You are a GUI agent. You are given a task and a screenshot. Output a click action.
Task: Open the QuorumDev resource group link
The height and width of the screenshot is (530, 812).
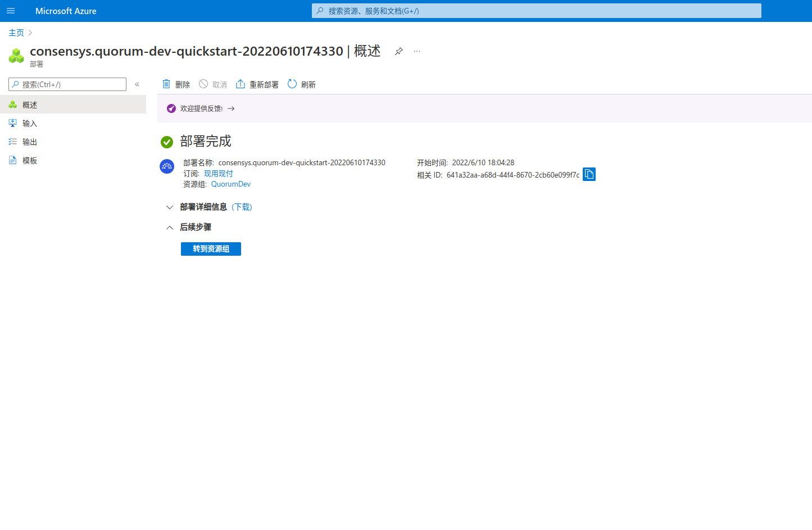231,184
